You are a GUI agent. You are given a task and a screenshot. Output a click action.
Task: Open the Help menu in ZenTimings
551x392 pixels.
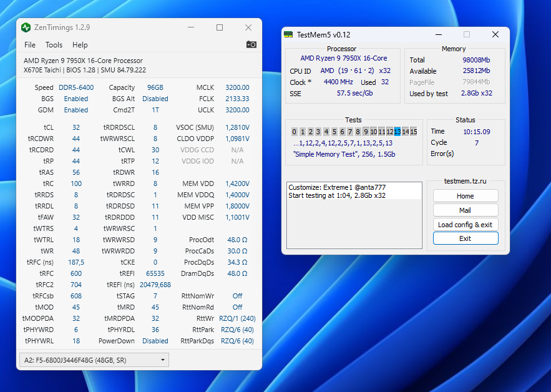80,45
